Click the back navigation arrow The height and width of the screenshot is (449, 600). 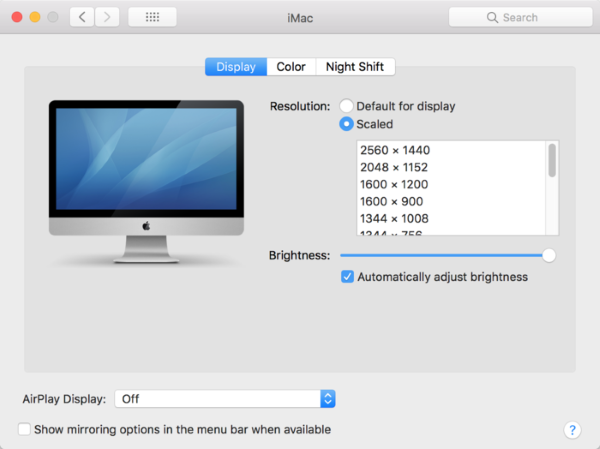pos(82,17)
